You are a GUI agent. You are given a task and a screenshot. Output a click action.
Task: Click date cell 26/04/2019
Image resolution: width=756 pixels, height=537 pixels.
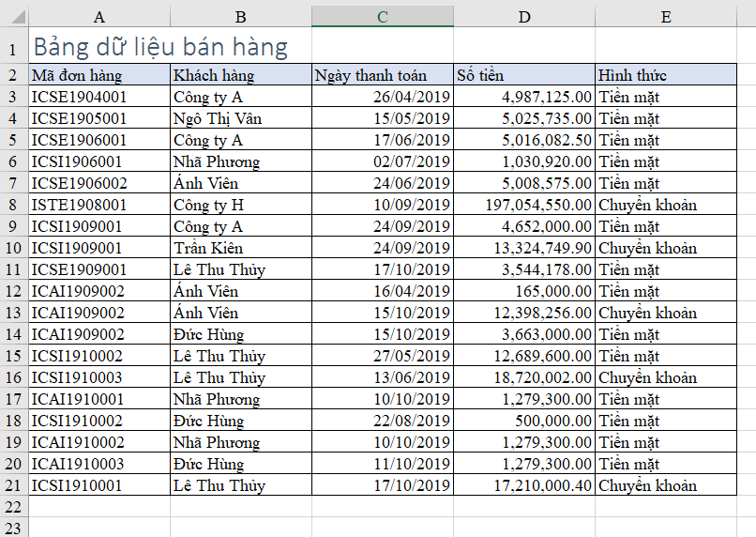tap(383, 97)
